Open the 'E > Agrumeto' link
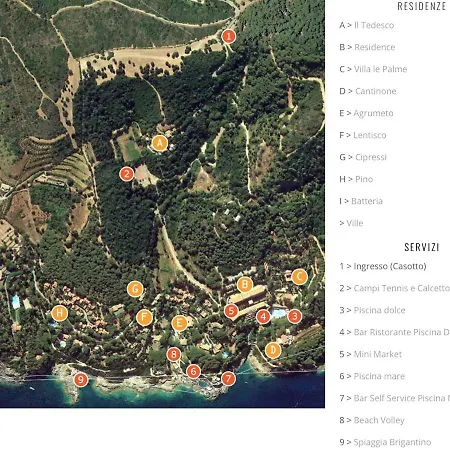Screen dimensions: 450x450 point(366,113)
